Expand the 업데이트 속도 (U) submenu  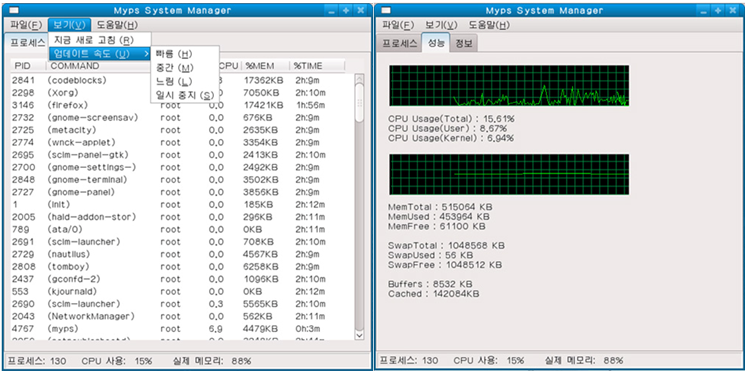pos(100,54)
